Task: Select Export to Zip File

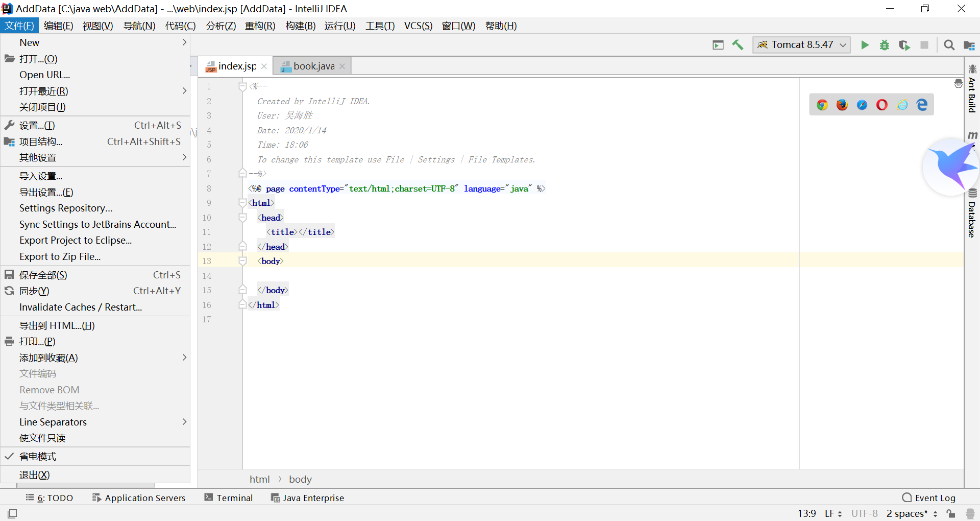Action: pos(95,256)
